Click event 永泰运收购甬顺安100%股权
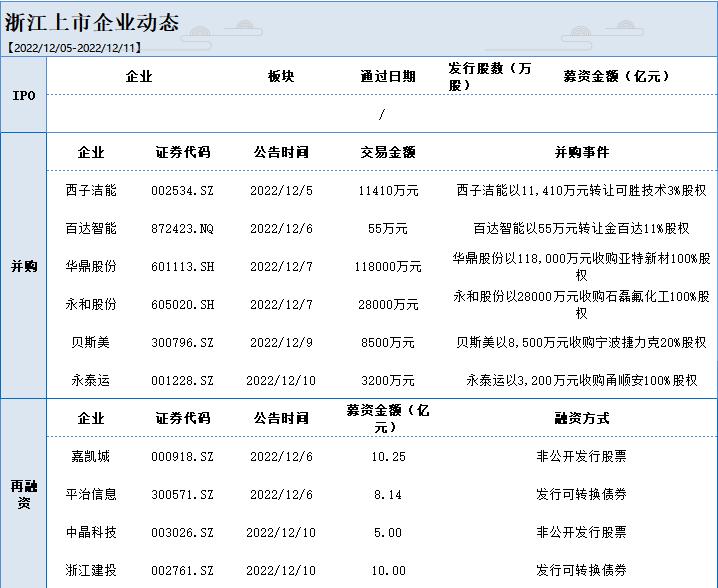This screenshot has width=718, height=588. 582,380
